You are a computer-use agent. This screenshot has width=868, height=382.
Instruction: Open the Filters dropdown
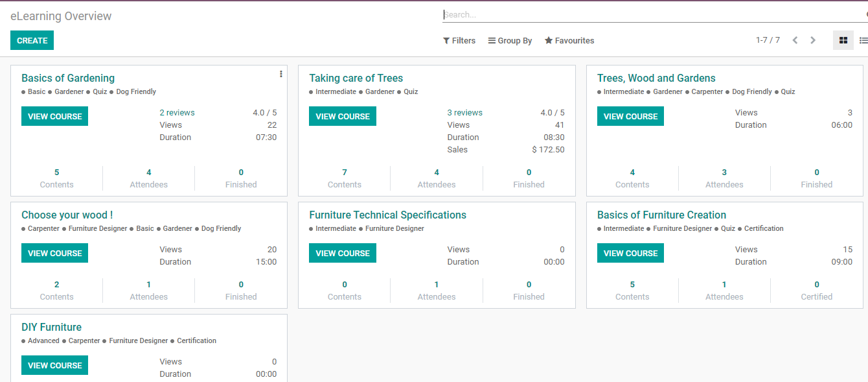(x=459, y=40)
